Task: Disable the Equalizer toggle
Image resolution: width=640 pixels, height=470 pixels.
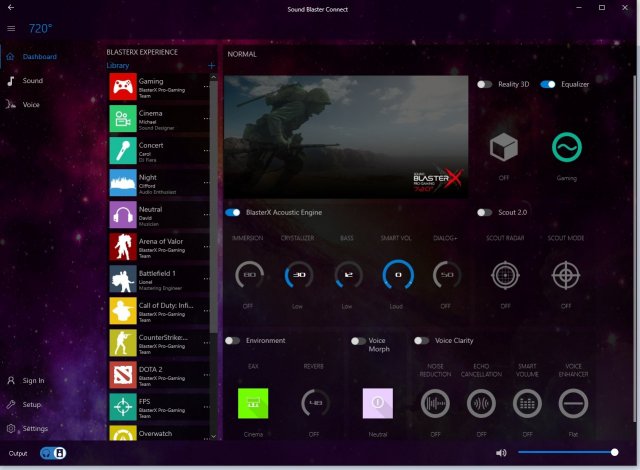Action: click(548, 85)
